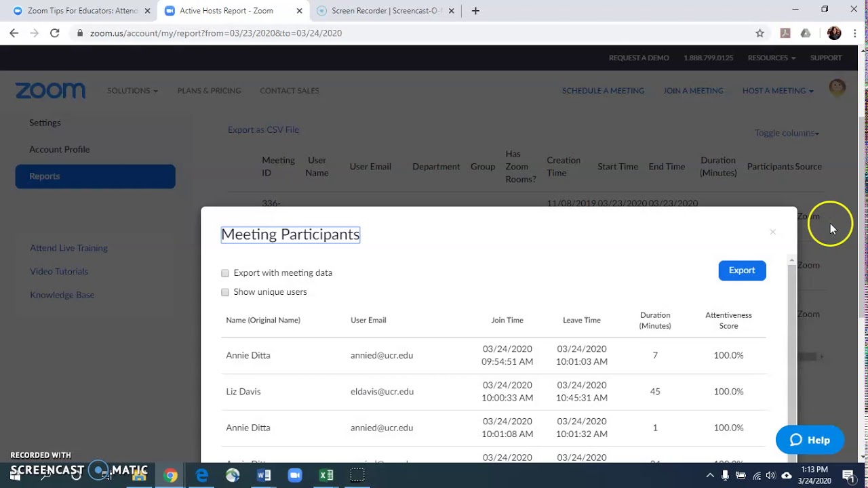Expand the Resources dropdown

pos(772,58)
